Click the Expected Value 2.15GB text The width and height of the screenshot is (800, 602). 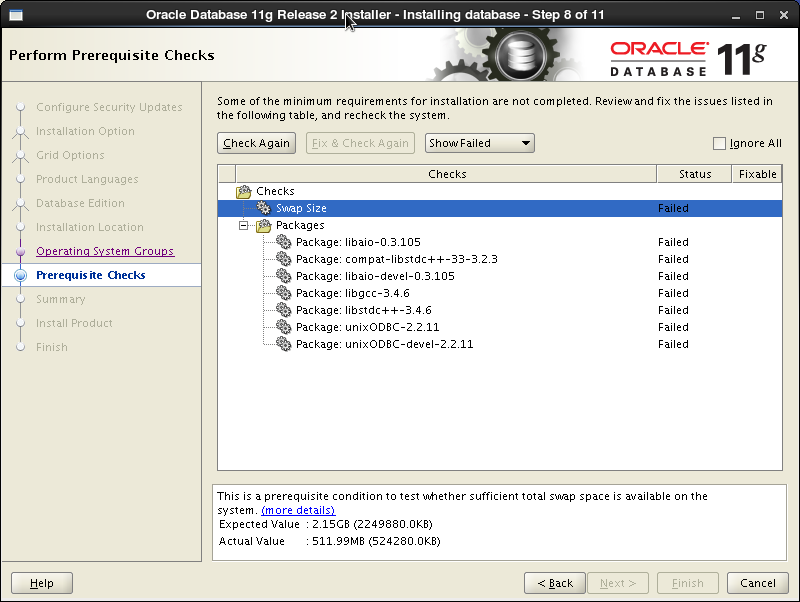[x=372, y=524]
